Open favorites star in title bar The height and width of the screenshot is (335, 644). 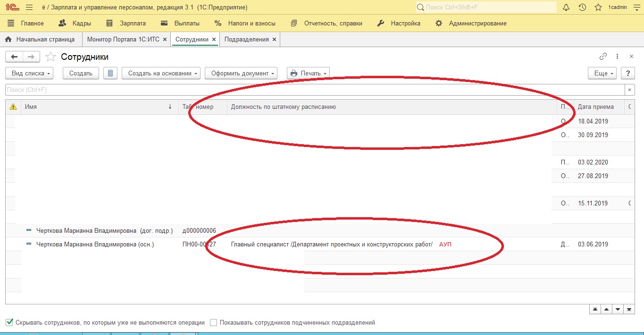coord(598,8)
